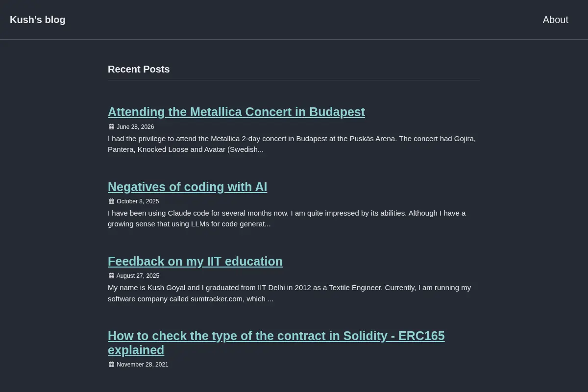Open the ERC165 Solidity contract type post
This screenshot has width=588, height=392.
pos(276,343)
